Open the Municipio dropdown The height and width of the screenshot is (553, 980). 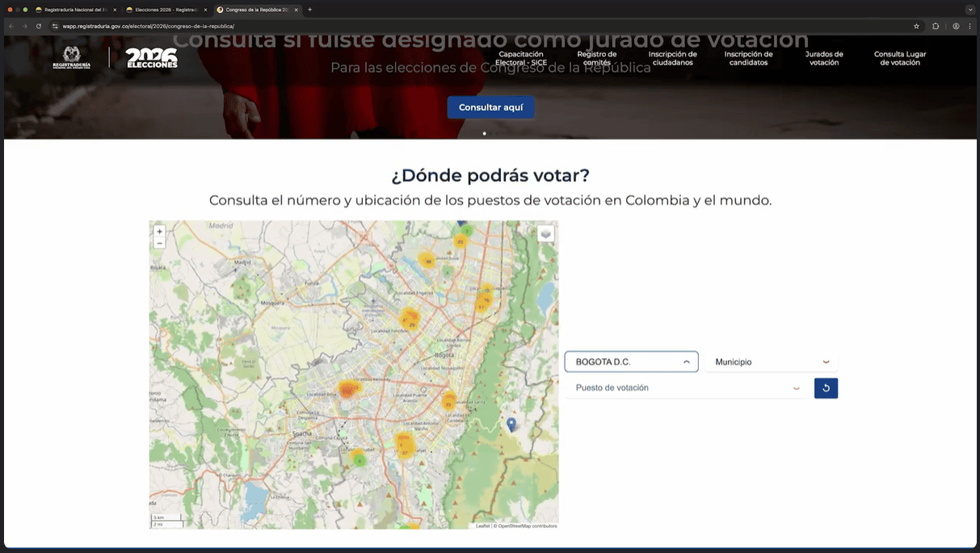pos(771,362)
